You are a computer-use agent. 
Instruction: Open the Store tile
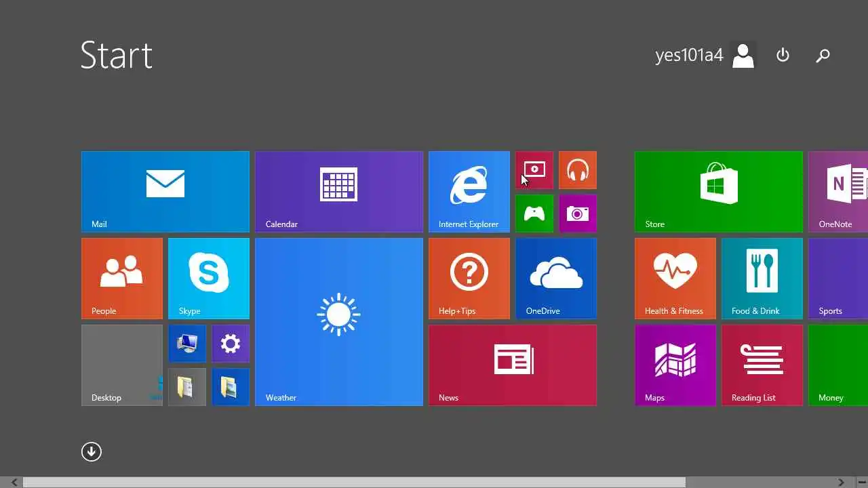[719, 192]
